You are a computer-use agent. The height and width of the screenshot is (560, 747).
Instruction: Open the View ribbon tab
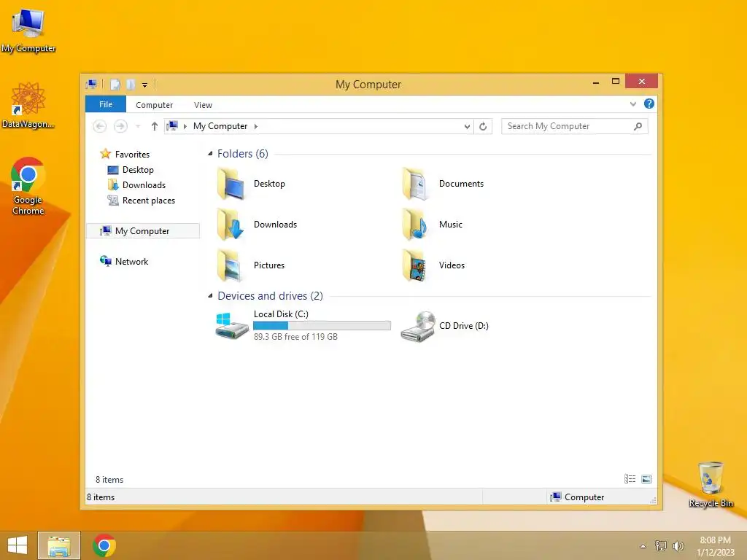pos(203,105)
